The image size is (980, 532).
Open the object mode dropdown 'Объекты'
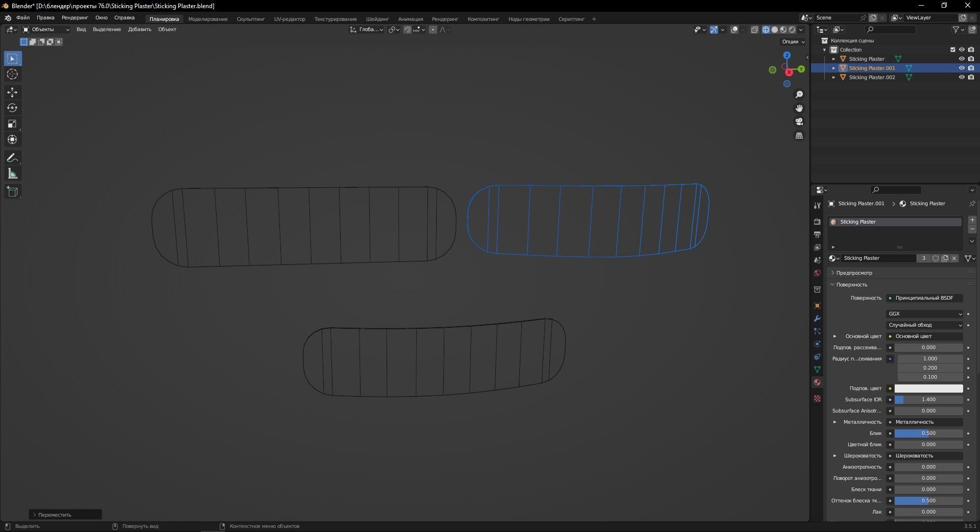coord(46,30)
